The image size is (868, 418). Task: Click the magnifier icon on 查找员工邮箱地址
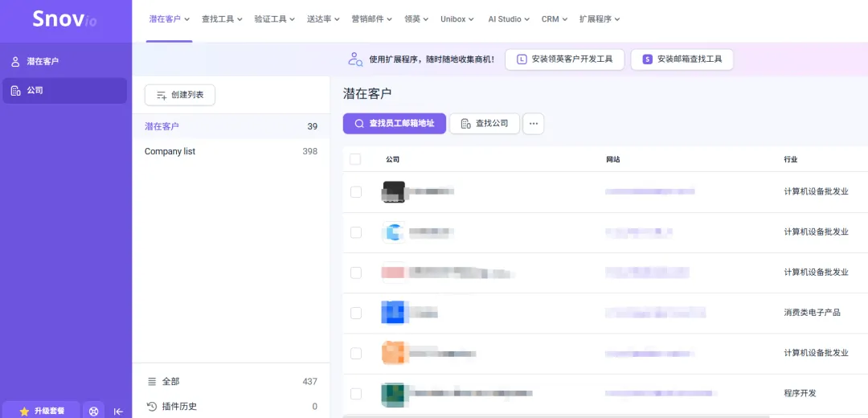coord(359,124)
